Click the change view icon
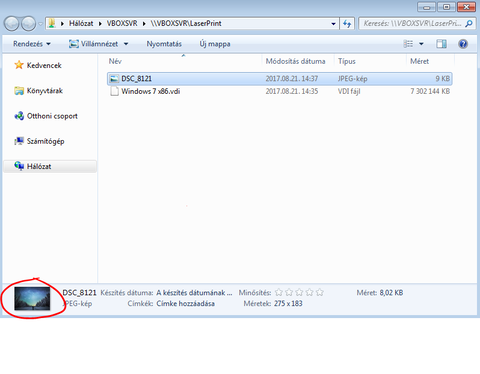Image resolution: width=480 pixels, height=374 pixels. coord(408,44)
